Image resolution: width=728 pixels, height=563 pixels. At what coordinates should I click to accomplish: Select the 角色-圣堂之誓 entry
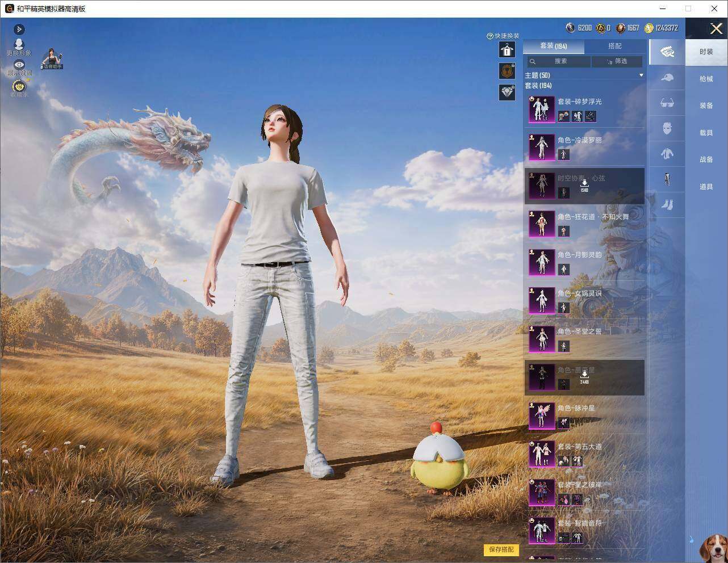(x=584, y=339)
